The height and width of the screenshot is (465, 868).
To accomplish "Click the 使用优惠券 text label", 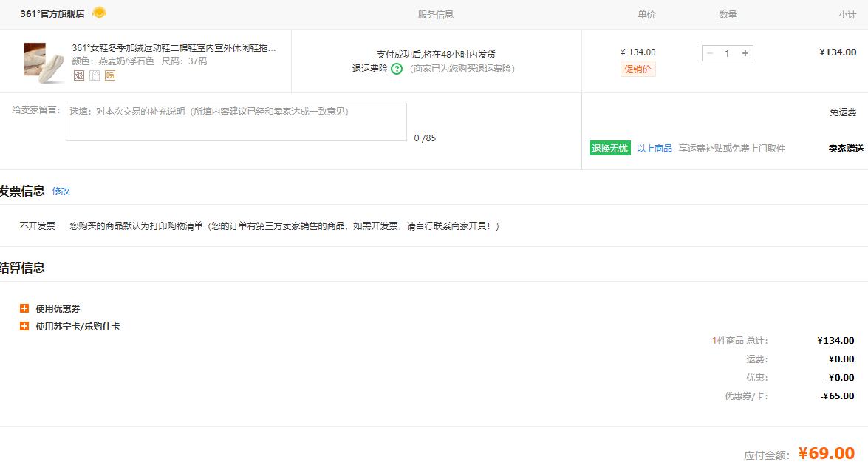I will [58, 308].
